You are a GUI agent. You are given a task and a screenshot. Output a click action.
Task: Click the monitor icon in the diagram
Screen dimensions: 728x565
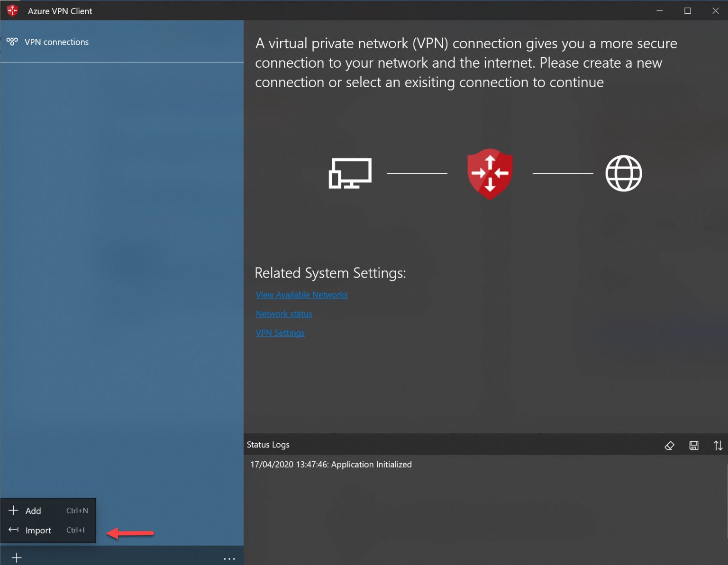click(351, 173)
